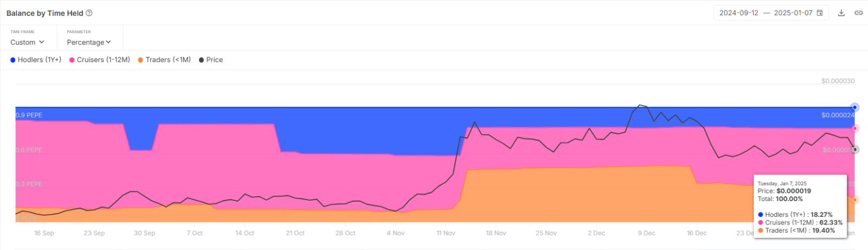Expand the Custom time frame dropdown
868x250 pixels.
[x=27, y=42]
